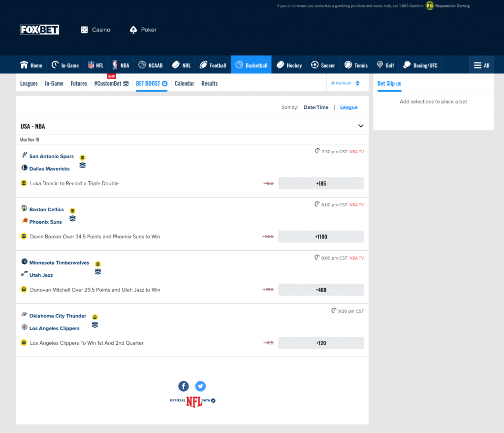504x433 pixels.
Task: Open the Calendar sub-tab
Action: [x=184, y=83]
